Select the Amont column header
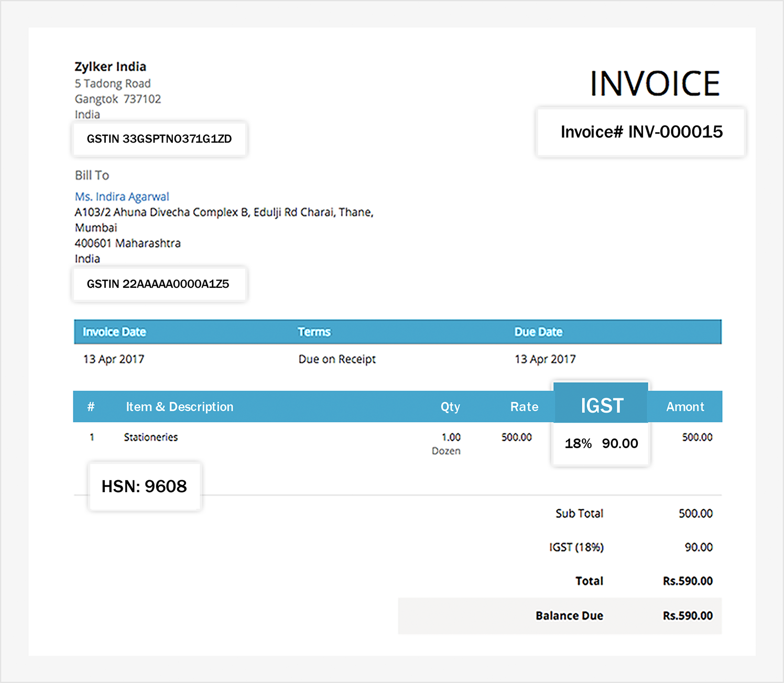Screen dimensions: 784x683 point(685,406)
